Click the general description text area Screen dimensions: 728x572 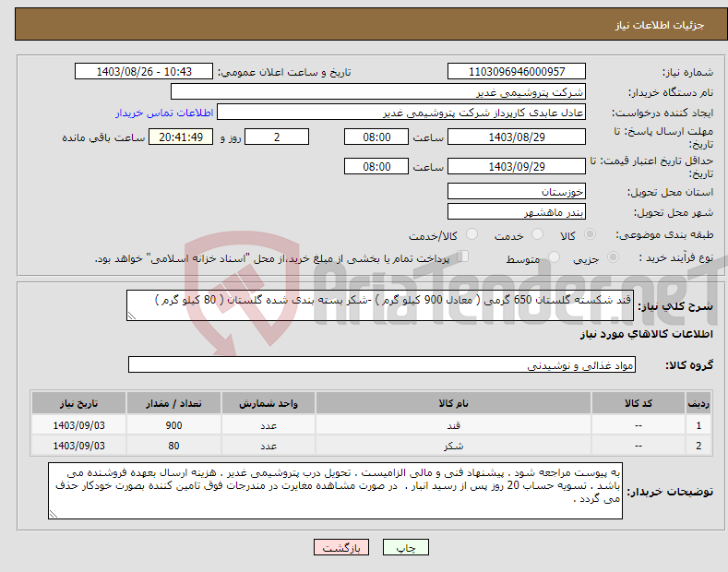click(380, 305)
